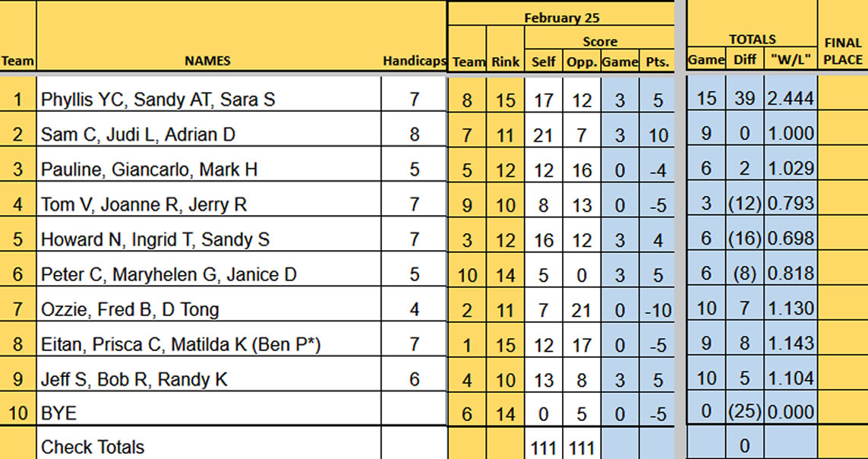Click the TOTALS section header
868x459 pixels.
point(752,39)
